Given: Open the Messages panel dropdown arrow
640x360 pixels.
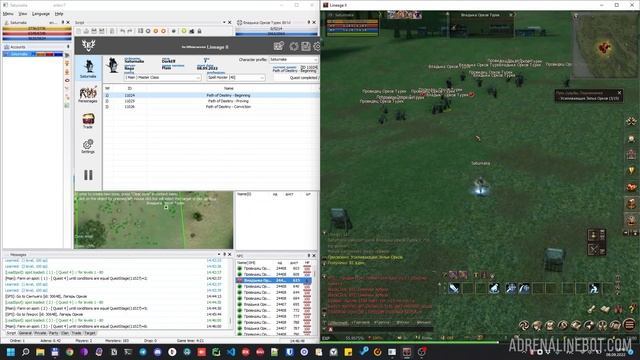Looking at the screenshot, I should coord(219,254).
